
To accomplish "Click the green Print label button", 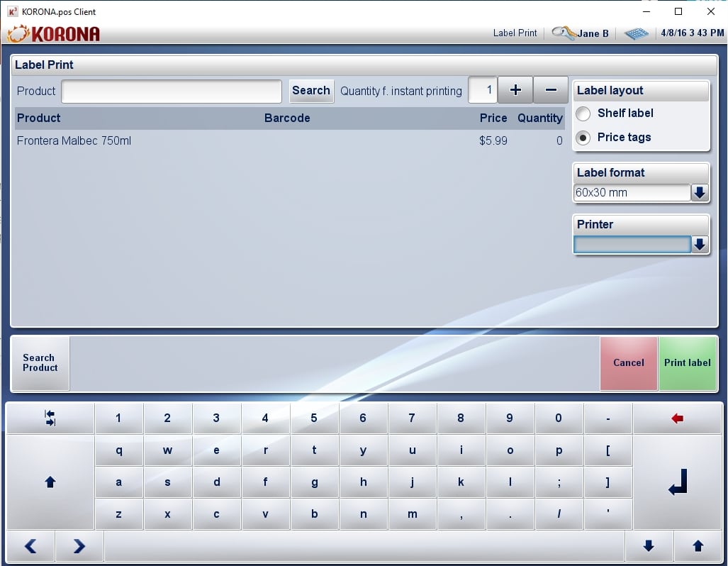I will (688, 363).
